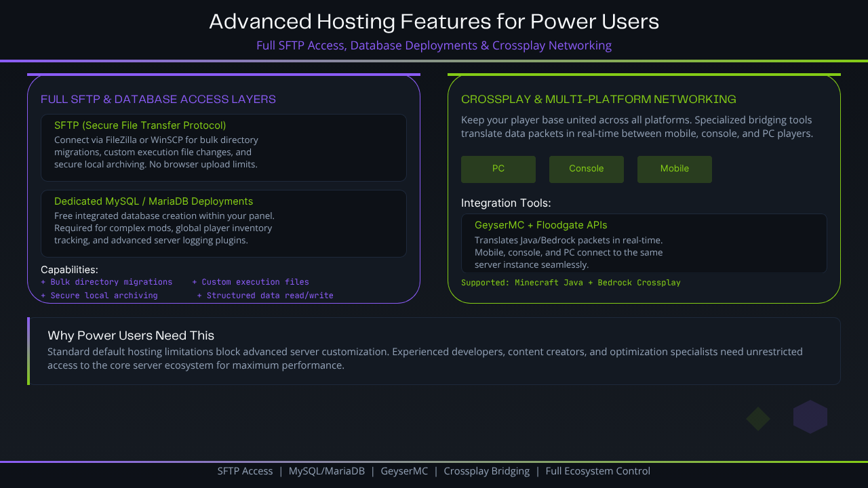Click the 'Free integrated database creation' description
Viewport: 868px width, 488px height.
[x=164, y=228]
